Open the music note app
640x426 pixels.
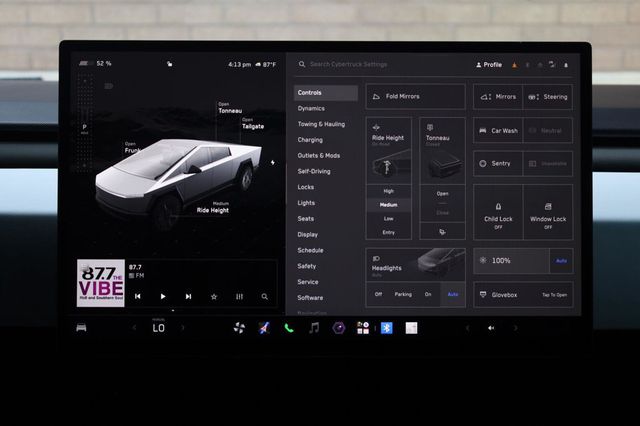[x=313, y=328]
